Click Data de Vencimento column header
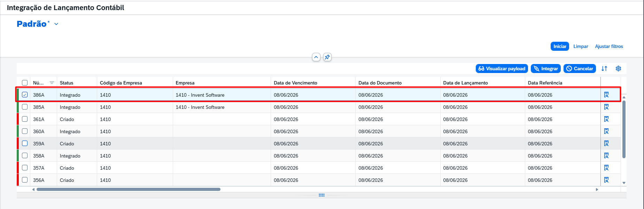 click(x=313, y=83)
